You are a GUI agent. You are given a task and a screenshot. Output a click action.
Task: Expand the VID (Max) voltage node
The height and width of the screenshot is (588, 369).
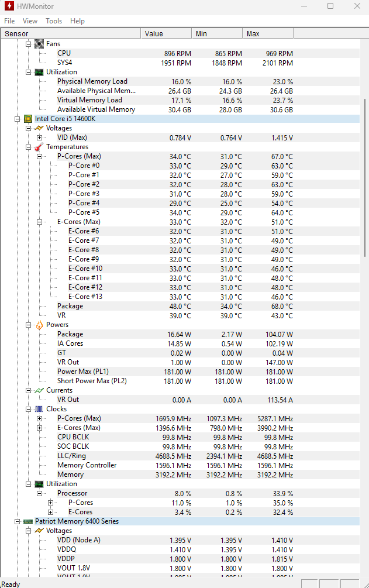point(39,137)
